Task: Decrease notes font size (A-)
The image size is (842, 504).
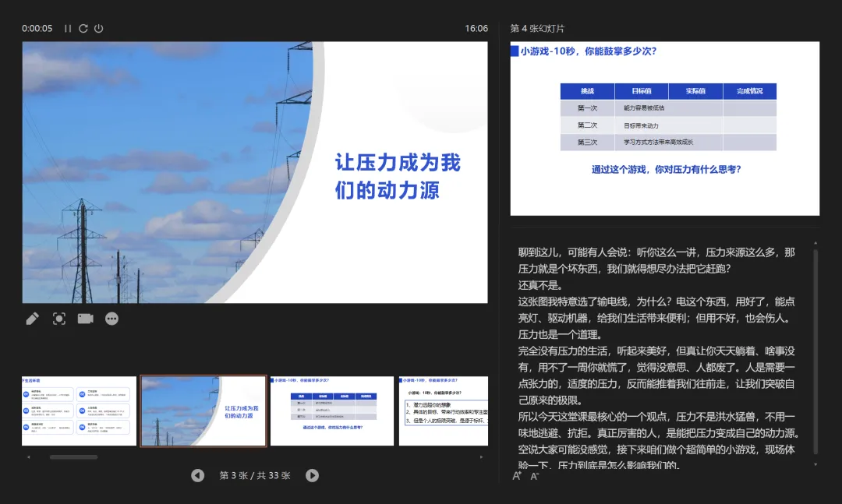Action: [x=534, y=476]
